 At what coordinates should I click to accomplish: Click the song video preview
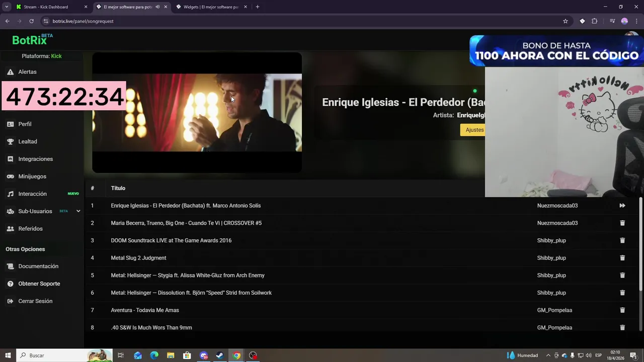197,113
